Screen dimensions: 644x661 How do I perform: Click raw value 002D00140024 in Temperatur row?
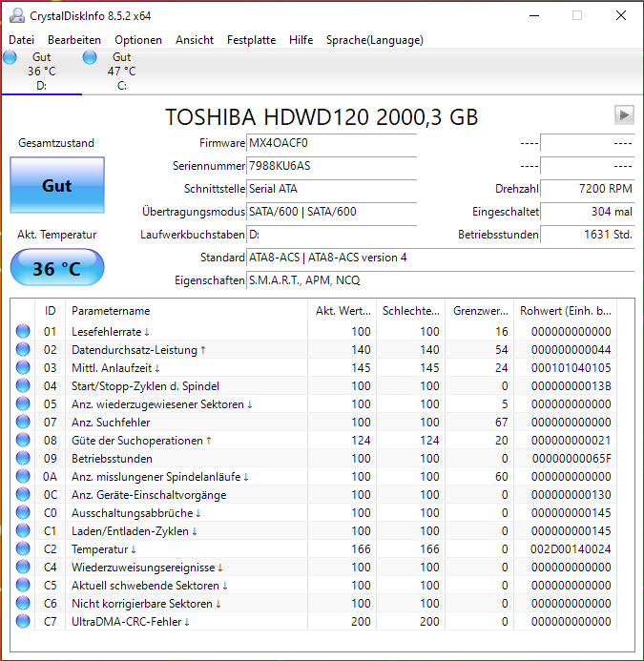(x=571, y=548)
